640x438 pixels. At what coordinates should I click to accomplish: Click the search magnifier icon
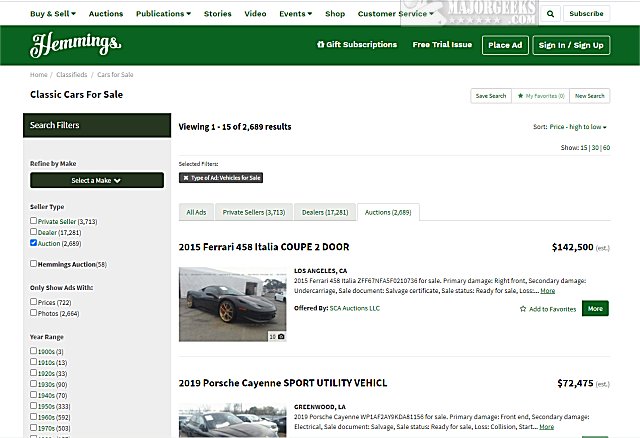pos(550,14)
